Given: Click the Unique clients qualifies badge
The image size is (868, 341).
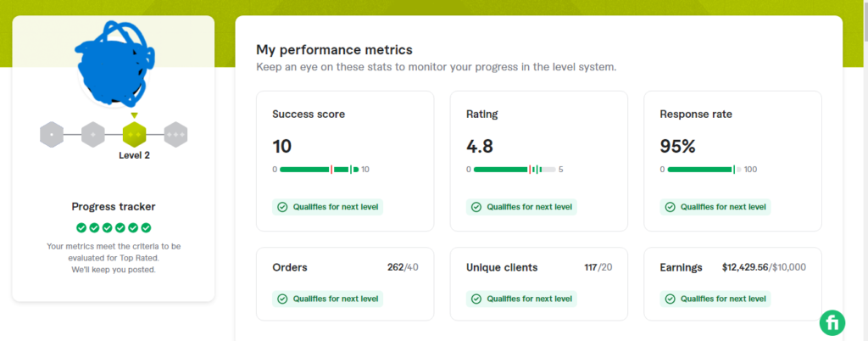Looking at the screenshot, I should (x=522, y=299).
